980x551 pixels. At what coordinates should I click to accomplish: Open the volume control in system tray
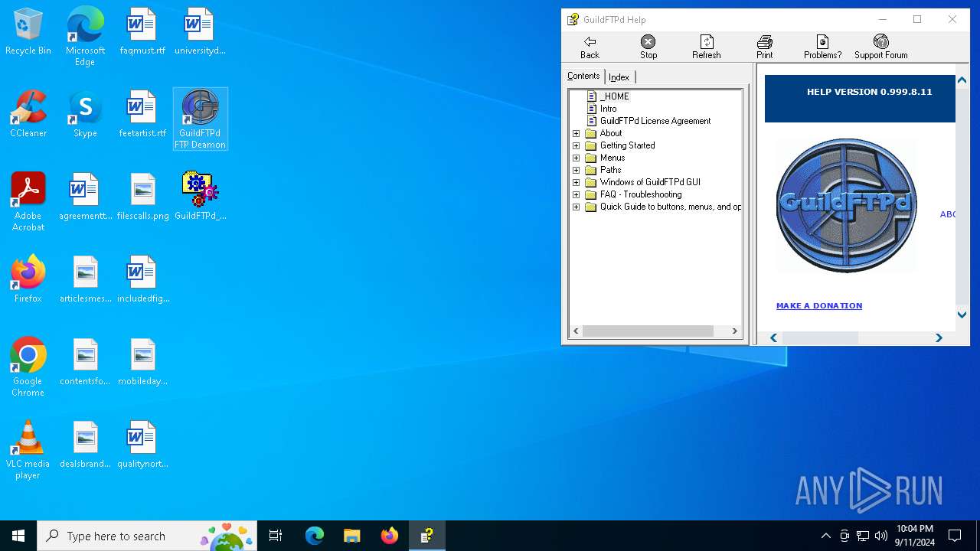(881, 536)
